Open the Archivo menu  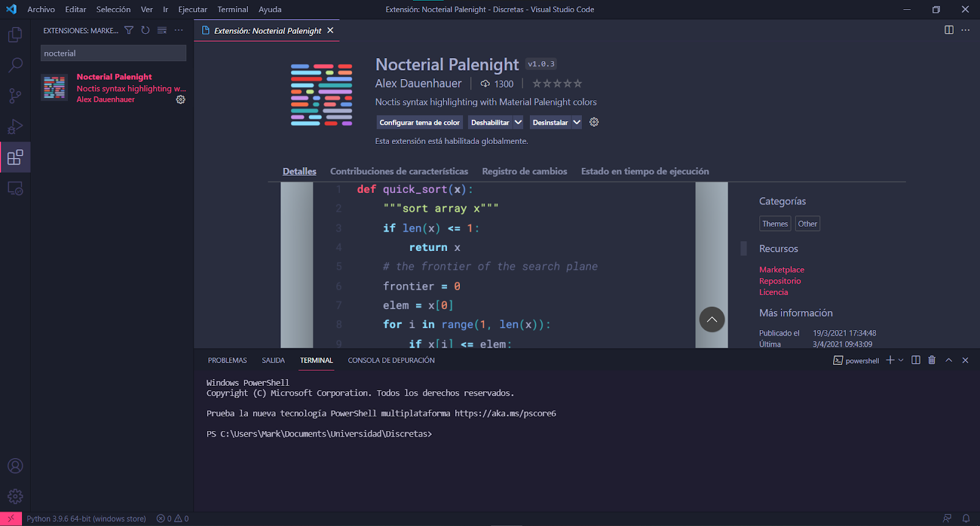coord(41,9)
